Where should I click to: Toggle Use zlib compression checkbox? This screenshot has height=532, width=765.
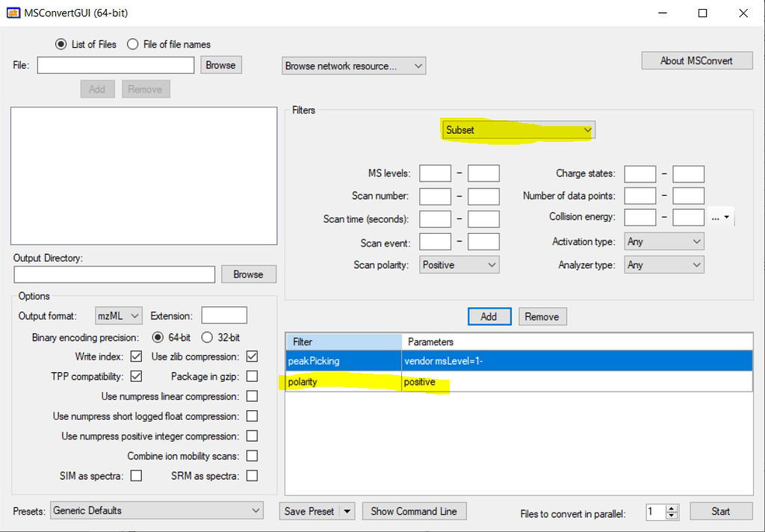click(x=252, y=356)
